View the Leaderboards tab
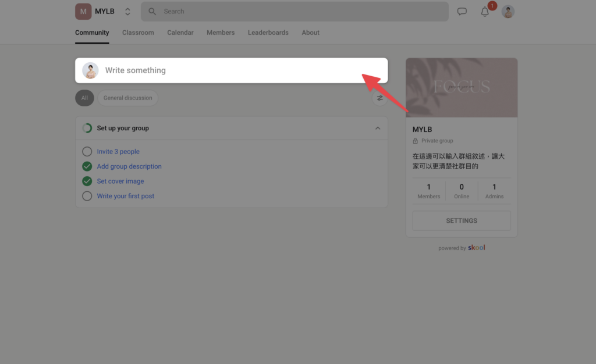The height and width of the screenshot is (364, 596). pos(268,33)
